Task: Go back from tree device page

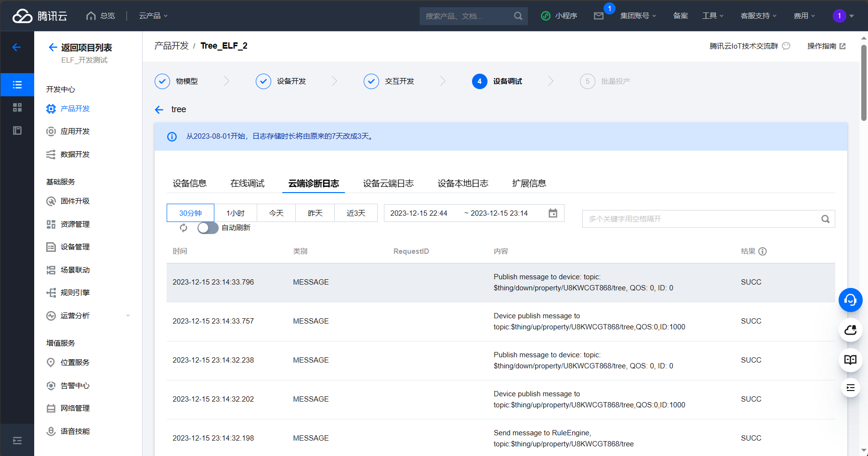Action: coord(159,110)
